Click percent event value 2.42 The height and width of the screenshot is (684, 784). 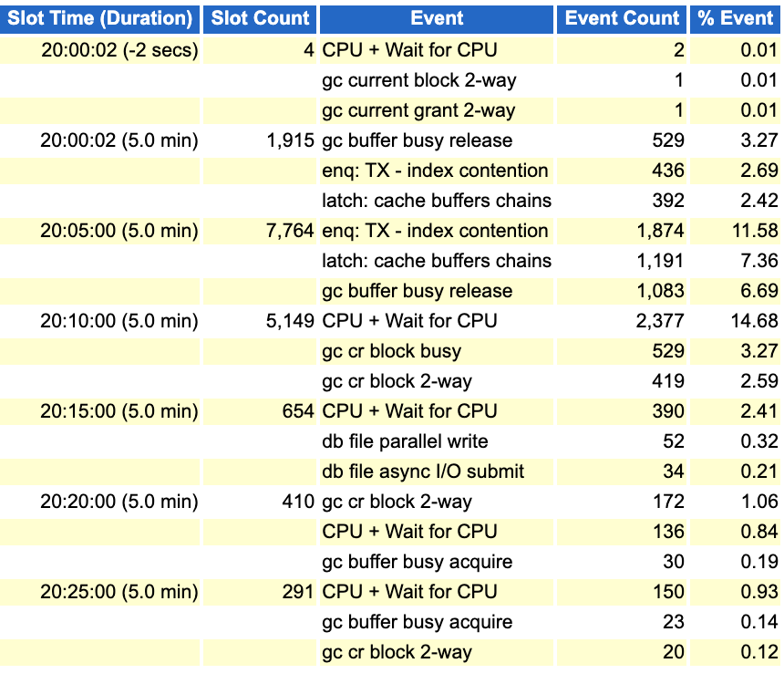point(759,201)
